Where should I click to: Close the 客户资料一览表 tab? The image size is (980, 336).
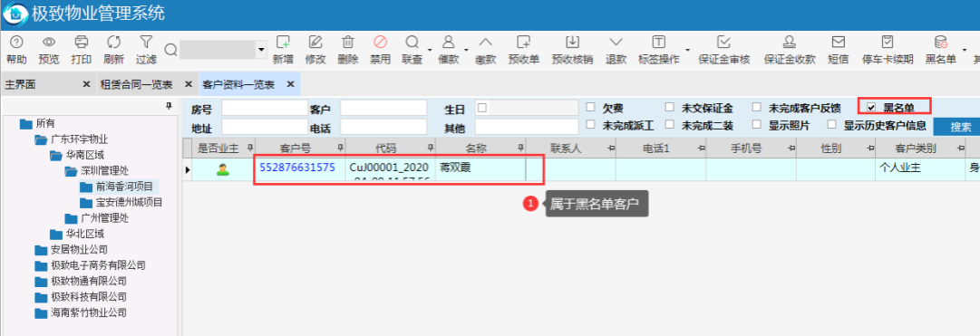tap(290, 83)
